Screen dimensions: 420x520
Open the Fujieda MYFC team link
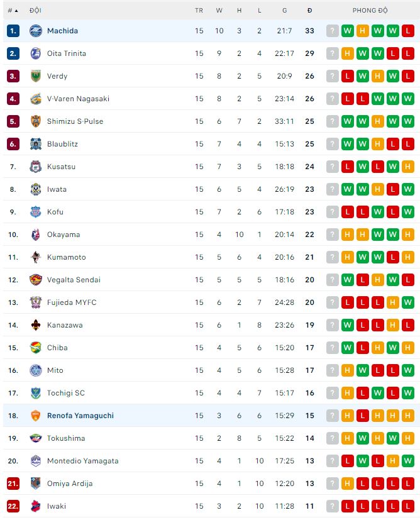tap(72, 302)
